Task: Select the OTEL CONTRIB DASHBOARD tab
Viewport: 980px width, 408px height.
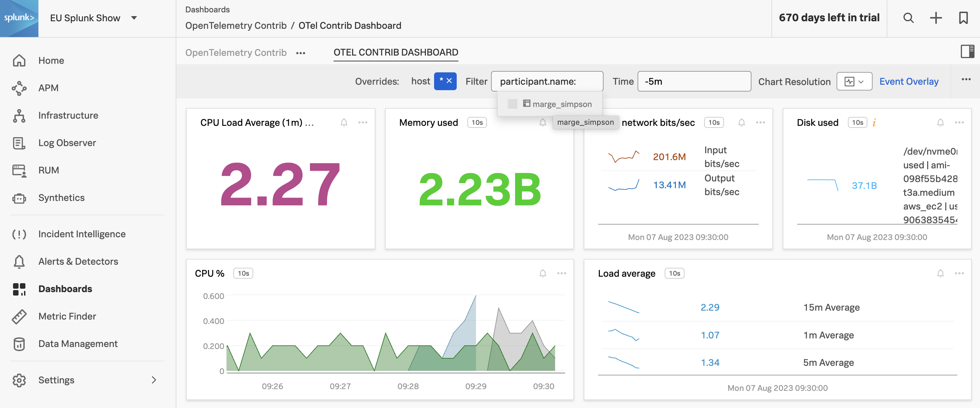Action: (396, 52)
